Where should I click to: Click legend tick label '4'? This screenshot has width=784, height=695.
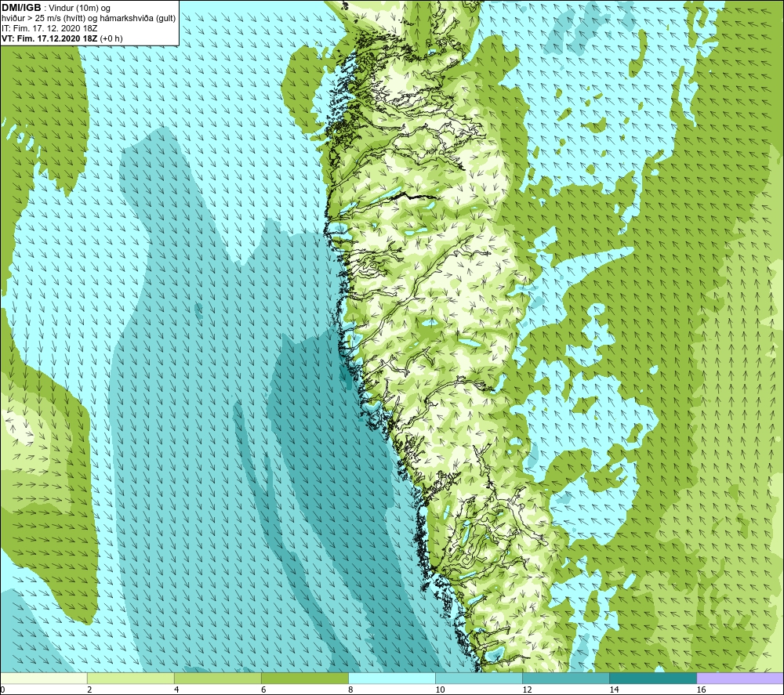click(176, 690)
